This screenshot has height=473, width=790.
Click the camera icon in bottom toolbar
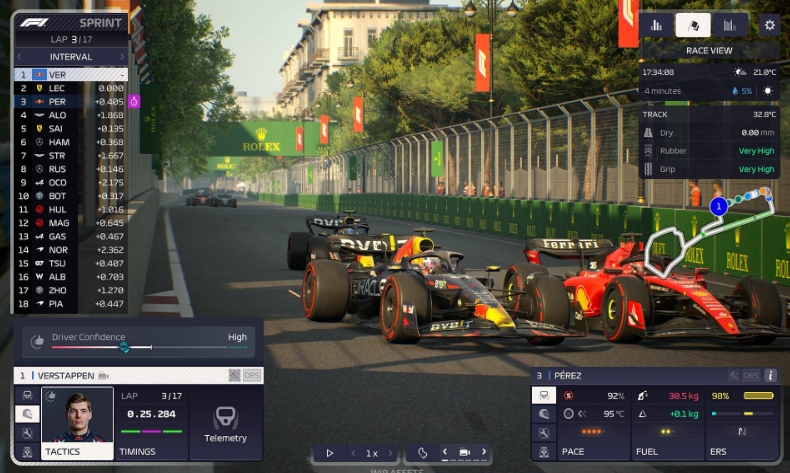[x=465, y=452]
